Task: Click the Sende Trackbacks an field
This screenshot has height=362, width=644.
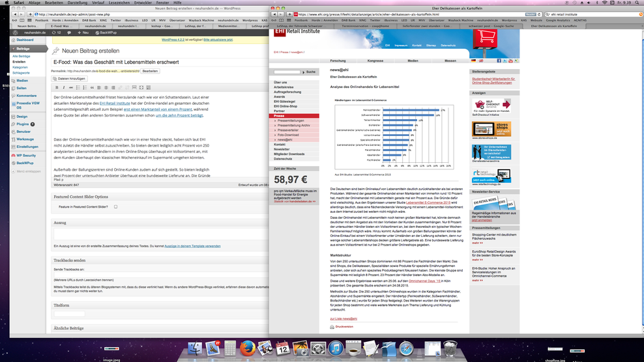Action: point(161,274)
